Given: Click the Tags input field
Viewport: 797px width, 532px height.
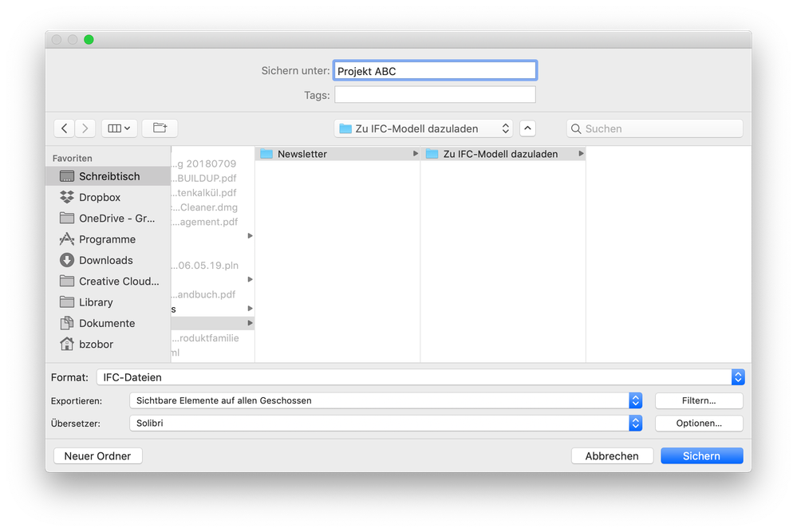Looking at the screenshot, I should (435, 94).
